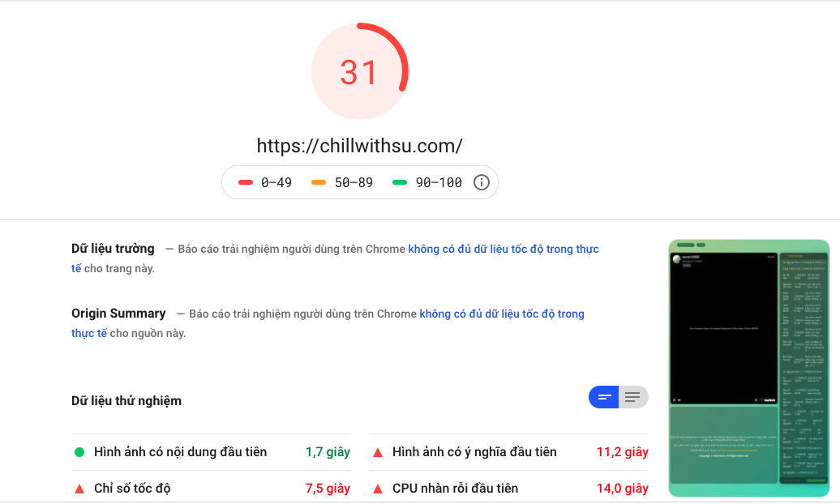
Task: Click the performance score gauge showing 31
Action: pos(359,71)
